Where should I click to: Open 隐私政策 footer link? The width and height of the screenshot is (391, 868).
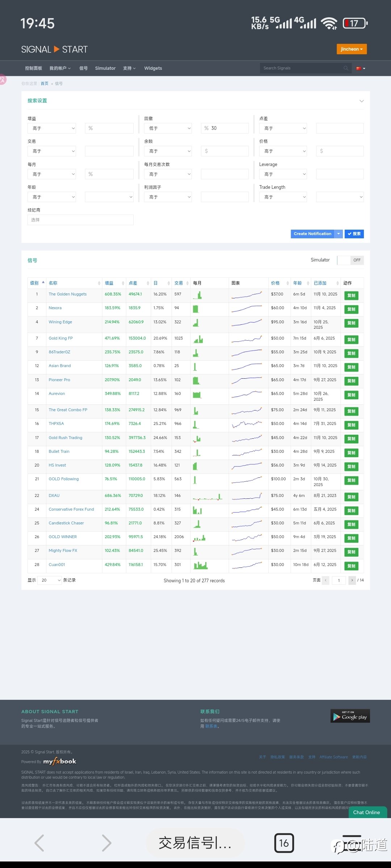(x=278, y=757)
